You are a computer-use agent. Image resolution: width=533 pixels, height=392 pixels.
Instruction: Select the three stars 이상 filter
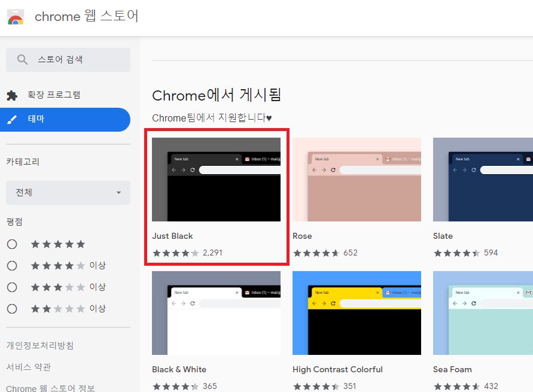click(12, 287)
